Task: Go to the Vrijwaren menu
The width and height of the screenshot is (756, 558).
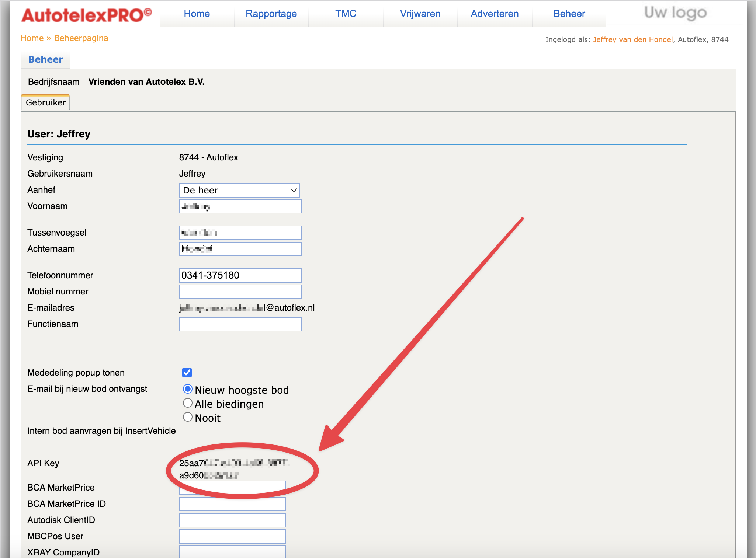Action: [x=420, y=14]
